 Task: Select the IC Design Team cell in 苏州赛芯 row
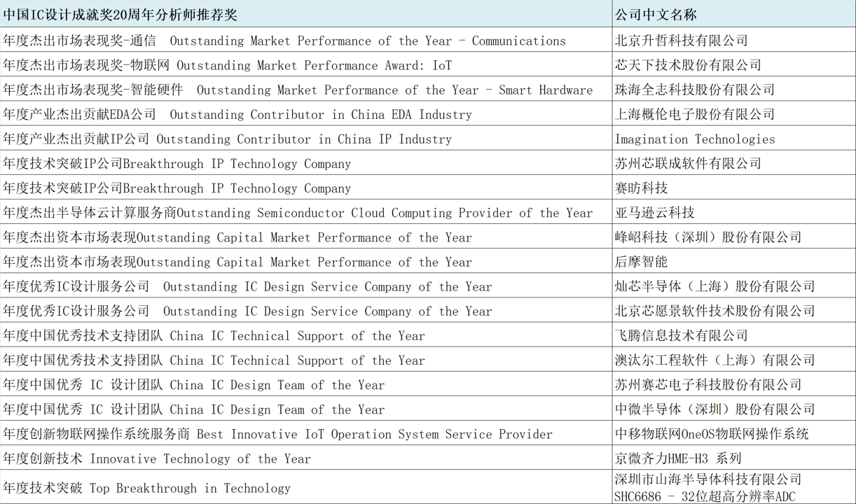click(x=306, y=384)
